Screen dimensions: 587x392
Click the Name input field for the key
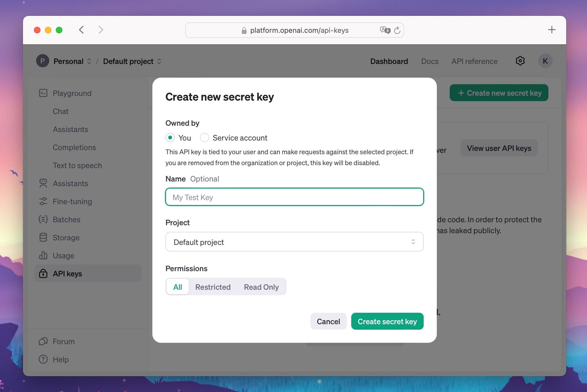(x=295, y=197)
